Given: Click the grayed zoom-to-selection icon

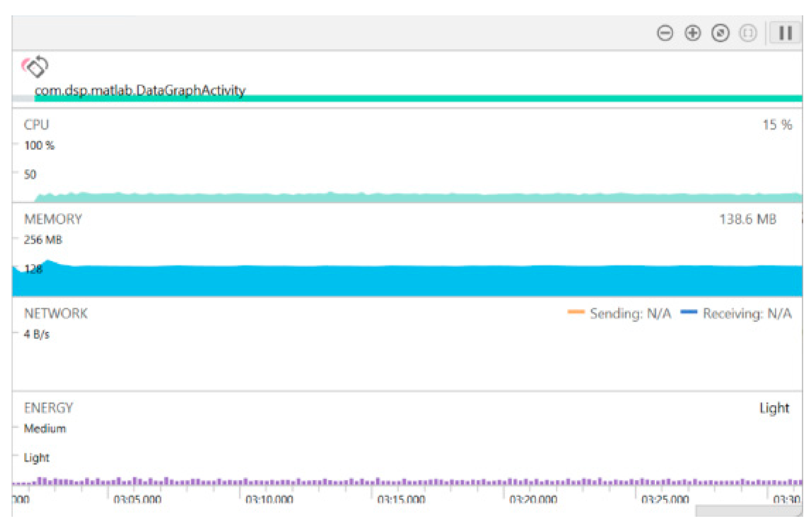Looking at the screenshot, I should (747, 33).
